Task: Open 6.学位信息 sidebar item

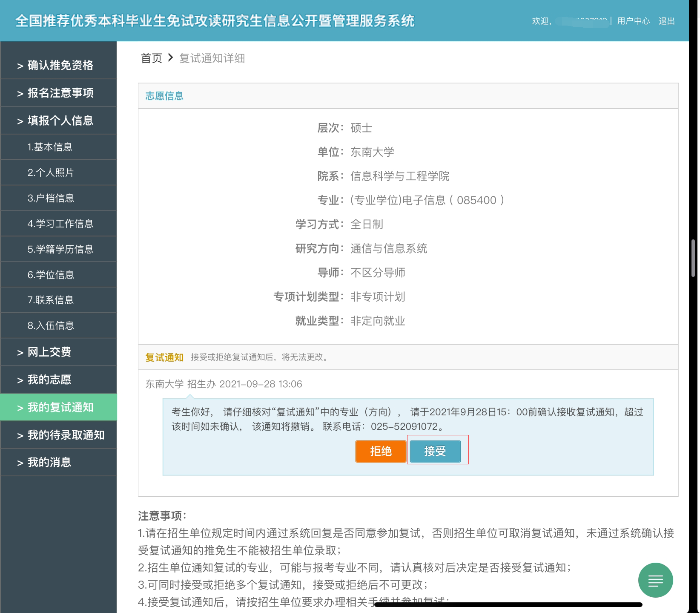Action: click(x=51, y=275)
